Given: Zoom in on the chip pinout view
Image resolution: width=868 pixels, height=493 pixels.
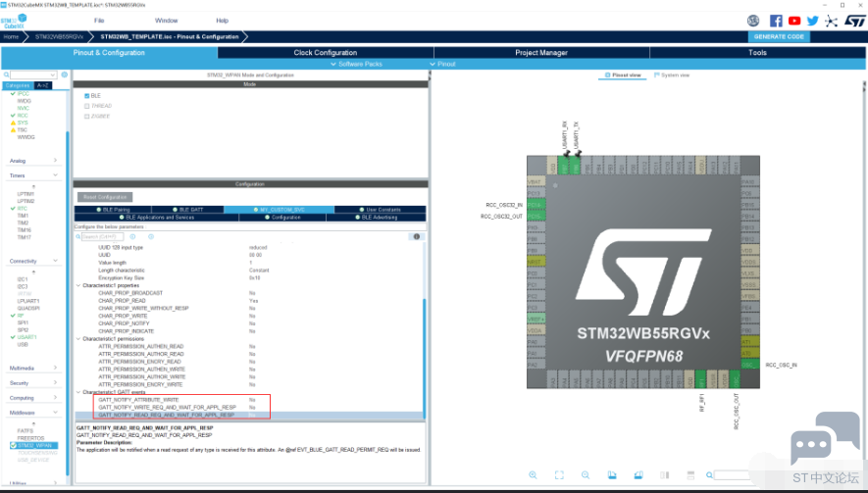Looking at the screenshot, I should 534,474.
